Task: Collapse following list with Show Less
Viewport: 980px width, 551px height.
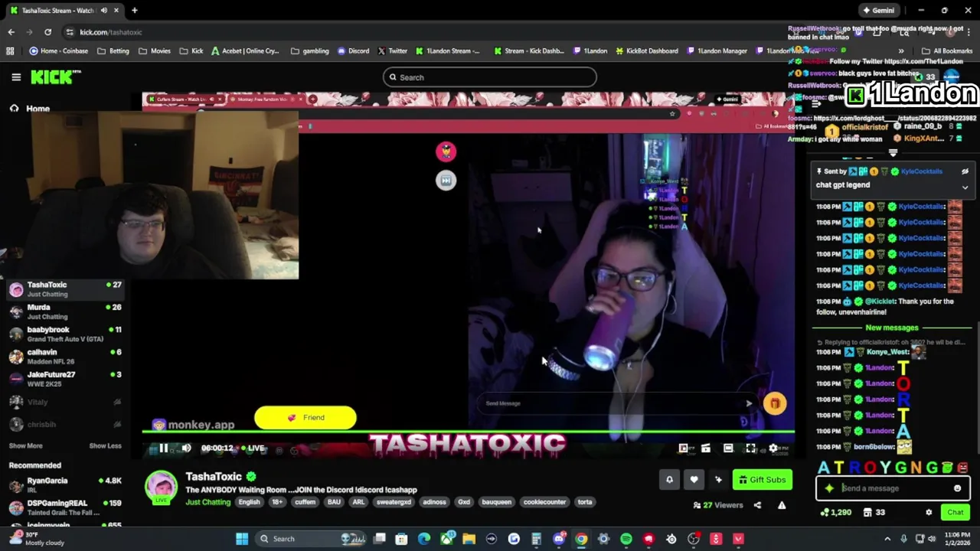Action: coord(105,445)
